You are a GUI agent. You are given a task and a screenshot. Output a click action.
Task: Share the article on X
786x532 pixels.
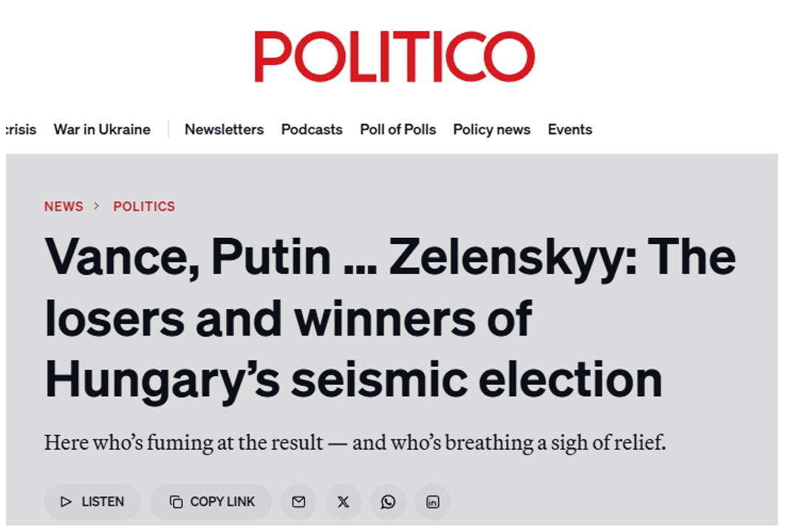coord(343,501)
